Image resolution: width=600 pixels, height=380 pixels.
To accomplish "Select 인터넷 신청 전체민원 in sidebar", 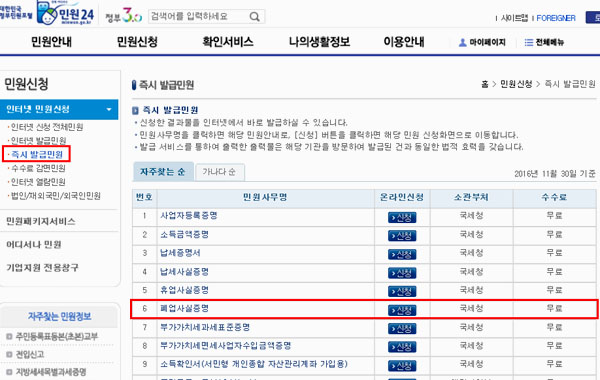I will click(47, 127).
